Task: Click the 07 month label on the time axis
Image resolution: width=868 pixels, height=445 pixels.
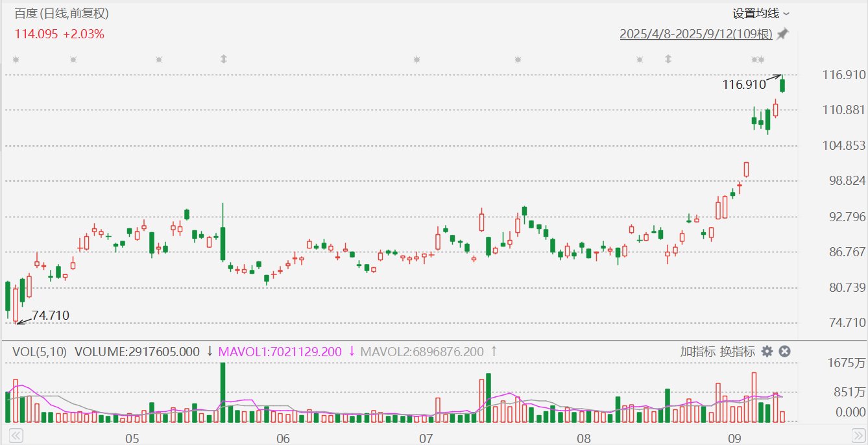Action: (x=426, y=438)
